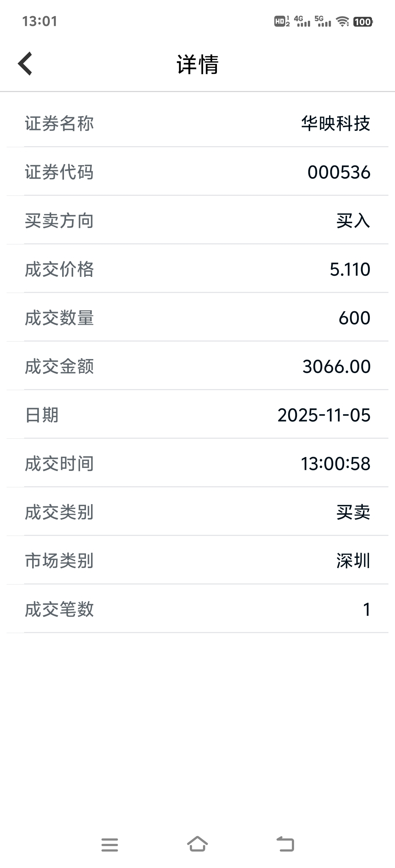Tap the date value 2025-11-05
The image size is (395, 868).
tap(324, 415)
